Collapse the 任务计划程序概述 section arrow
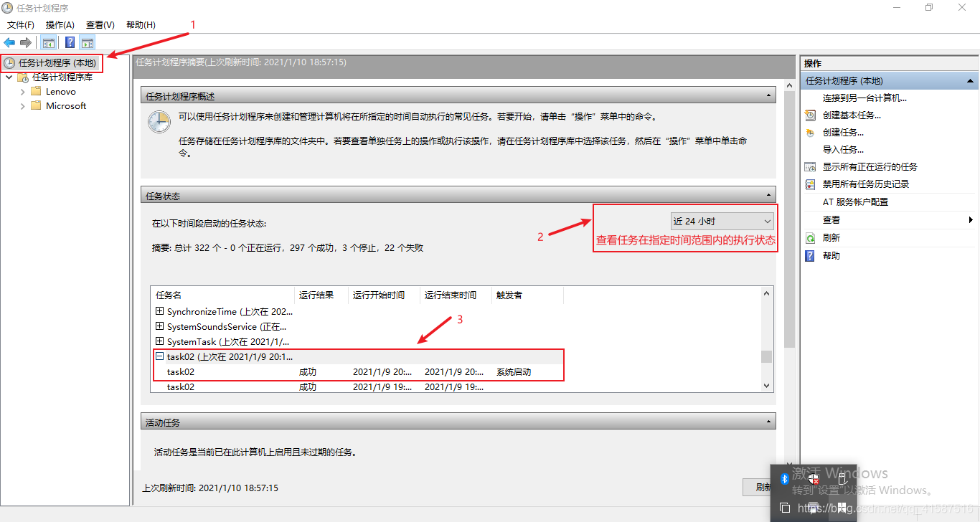The height and width of the screenshot is (522, 980). click(x=769, y=96)
